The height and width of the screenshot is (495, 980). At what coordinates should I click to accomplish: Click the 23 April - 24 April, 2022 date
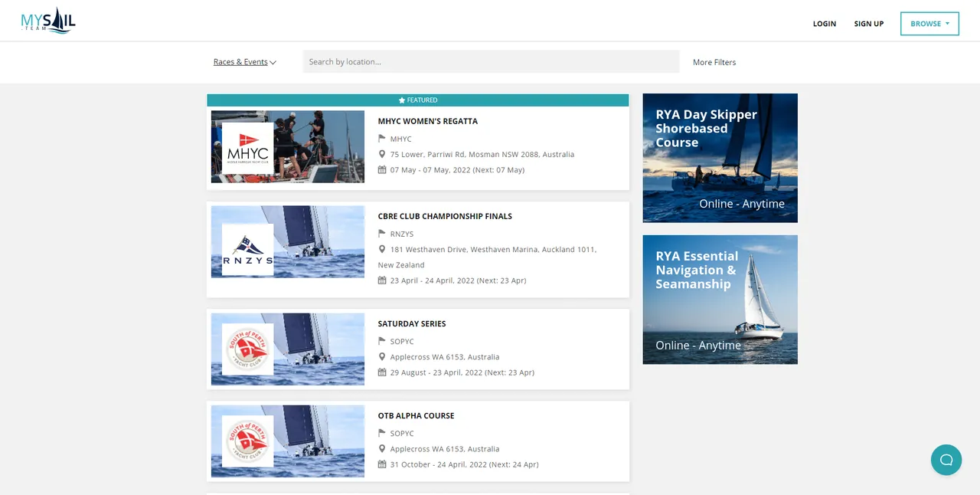point(459,280)
